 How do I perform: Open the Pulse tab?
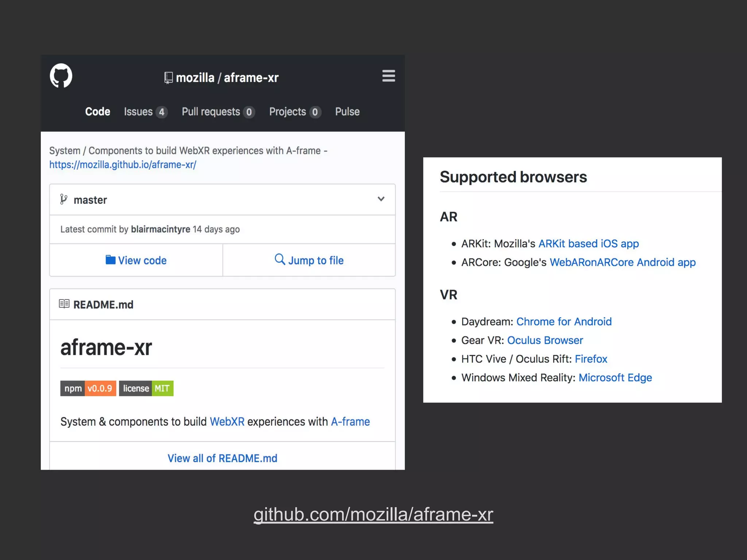(347, 112)
